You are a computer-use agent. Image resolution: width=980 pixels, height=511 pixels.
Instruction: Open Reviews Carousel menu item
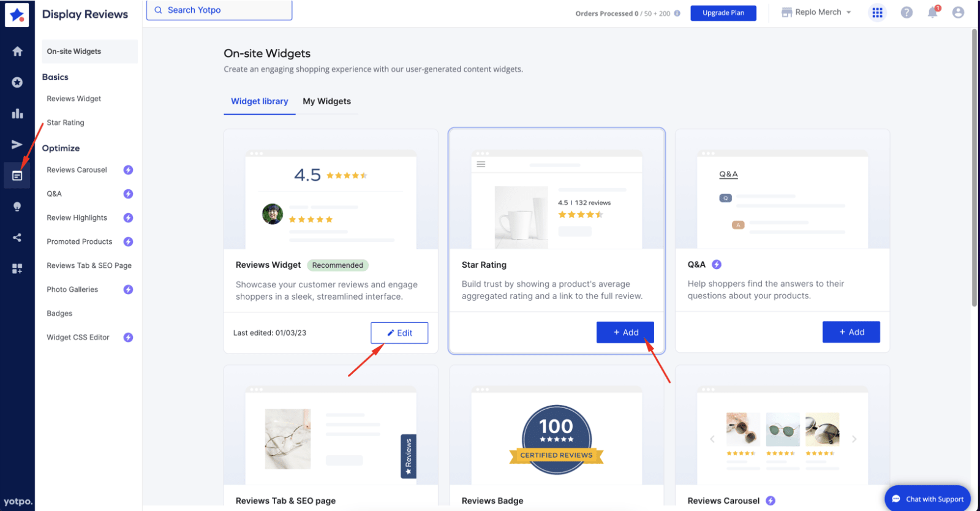(x=77, y=170)
